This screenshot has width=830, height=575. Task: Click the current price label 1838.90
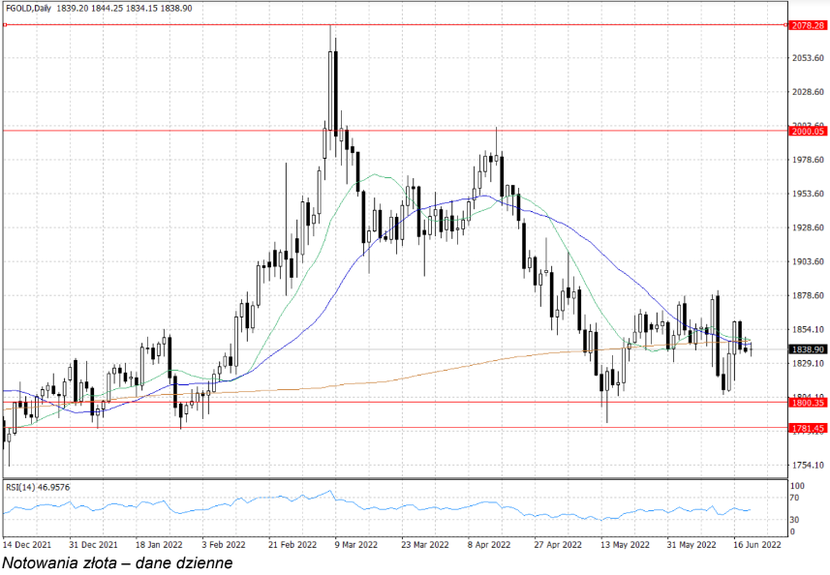click(x=807, y=349)
